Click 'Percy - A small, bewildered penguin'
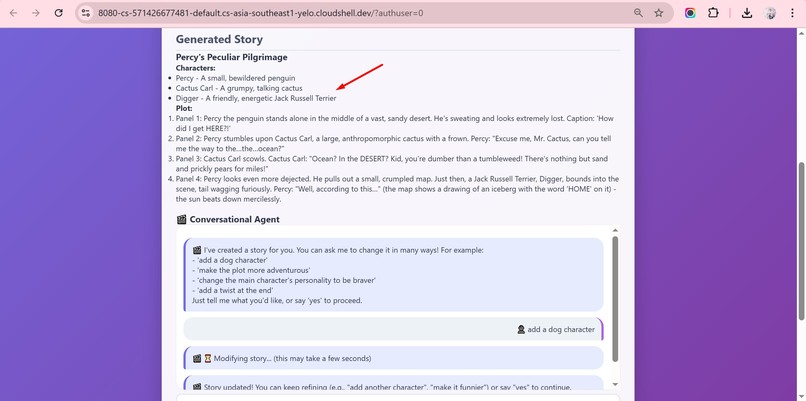 coord(235,78)
